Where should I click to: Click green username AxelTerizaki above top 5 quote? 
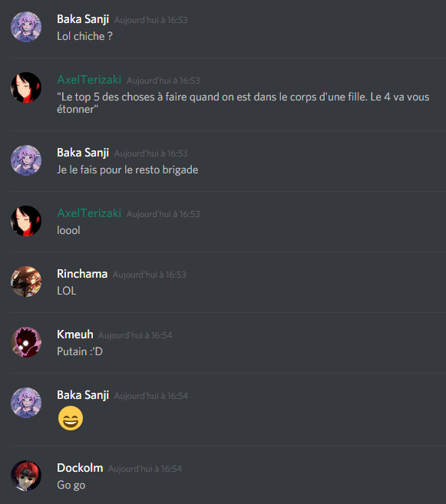[89, 80]
